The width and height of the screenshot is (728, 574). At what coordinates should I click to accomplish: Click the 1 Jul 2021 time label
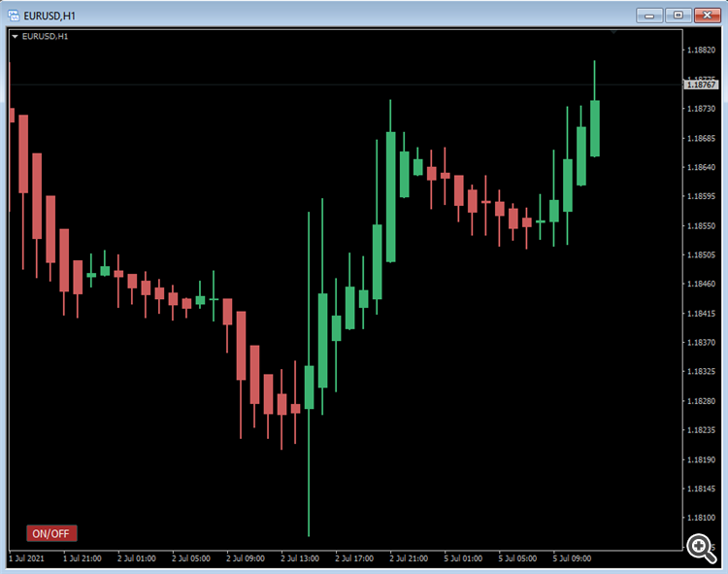click(x=26, y=558)
